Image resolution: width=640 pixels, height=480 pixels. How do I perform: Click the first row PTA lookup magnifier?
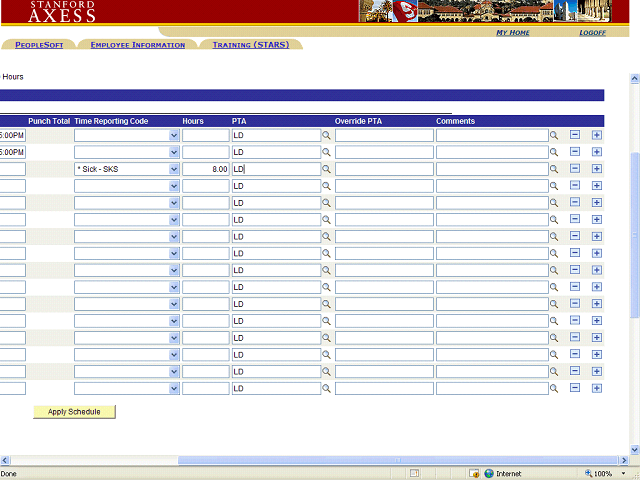coord(326,135)
